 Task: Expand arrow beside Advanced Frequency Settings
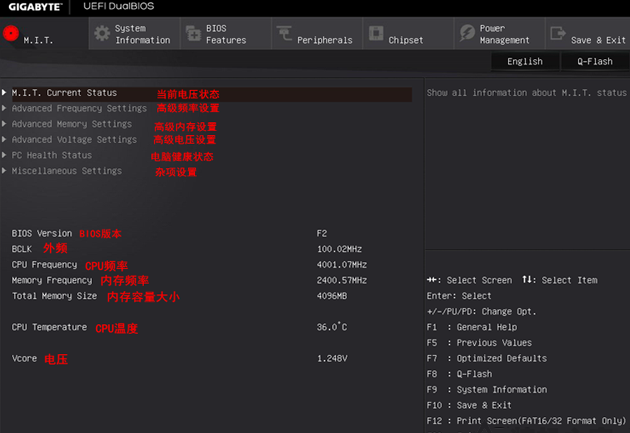[5, 108]
